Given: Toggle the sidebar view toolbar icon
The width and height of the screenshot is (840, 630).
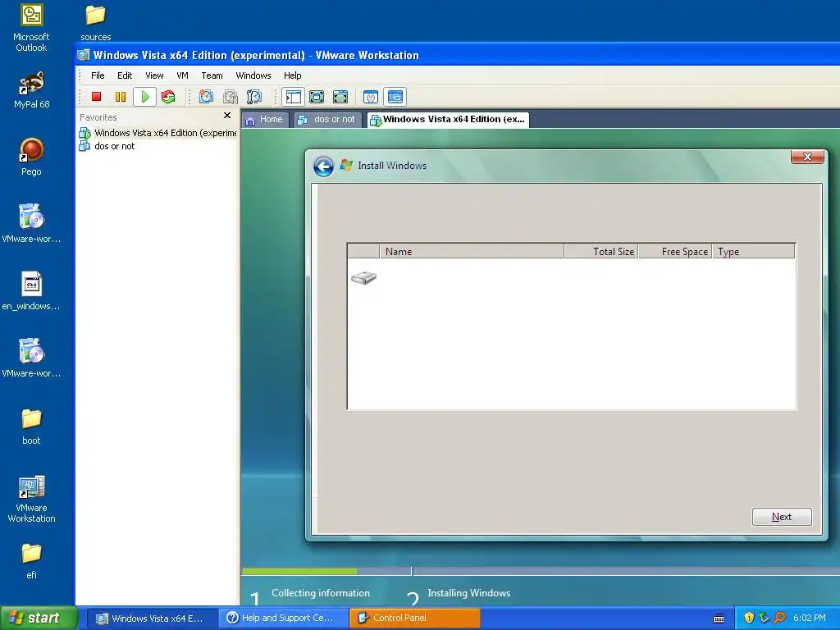Looking at the screenshot, I should pyautogui.click(x=293, y=97).
